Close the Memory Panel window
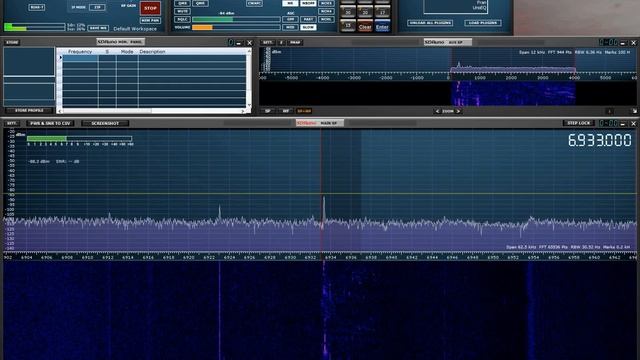This screenshot has height=360, width=640. pos(249,42)
